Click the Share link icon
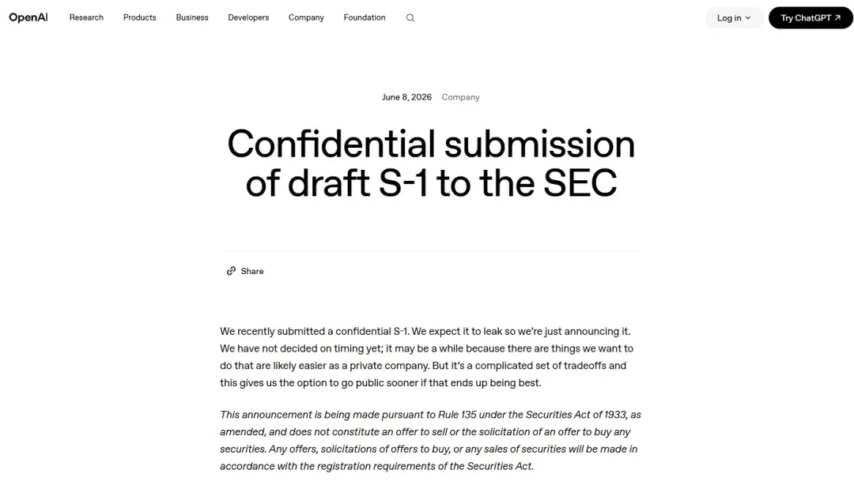Screen dimensions: 854x504 (231, 271)
